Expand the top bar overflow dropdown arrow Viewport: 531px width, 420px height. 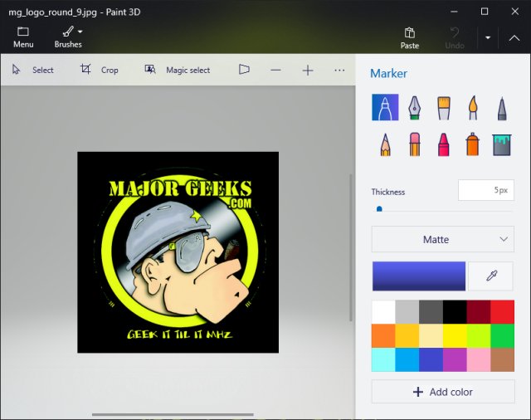(x=488, y=37)
